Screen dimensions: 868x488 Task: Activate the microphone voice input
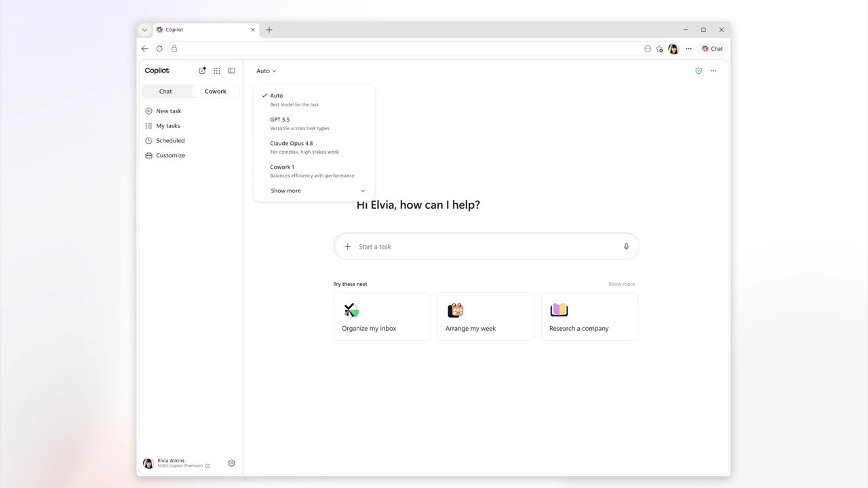pyautogui.click(x=626, y=247)
